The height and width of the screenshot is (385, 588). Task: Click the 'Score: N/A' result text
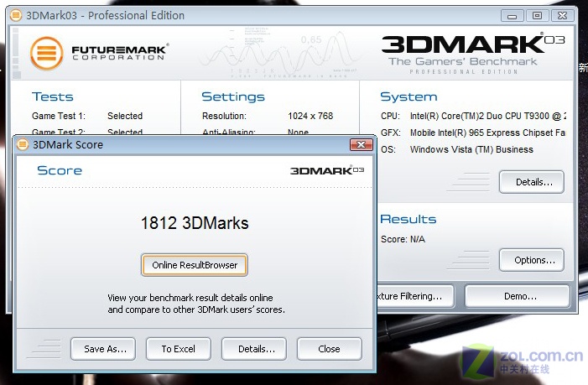(x=403, y=239)
